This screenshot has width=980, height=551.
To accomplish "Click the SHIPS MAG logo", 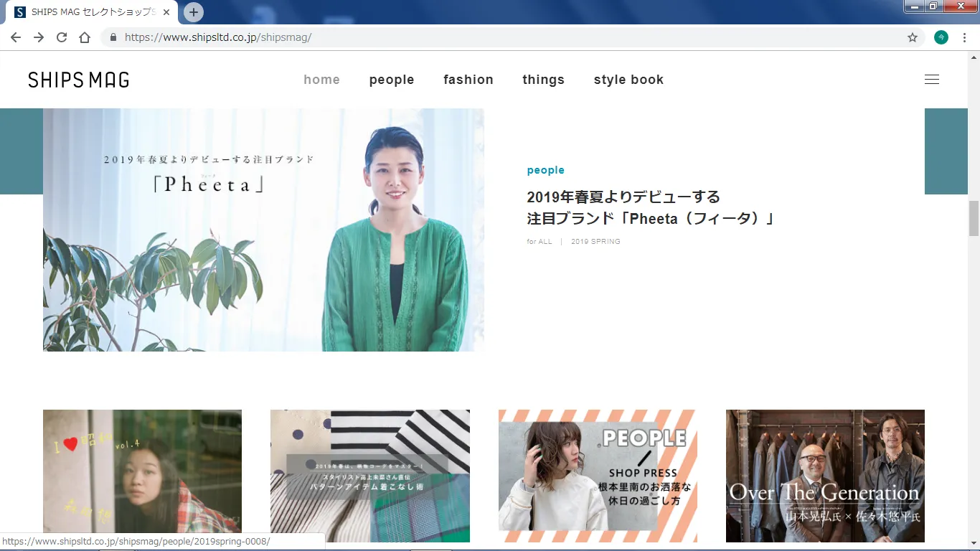I will point(79,80).
